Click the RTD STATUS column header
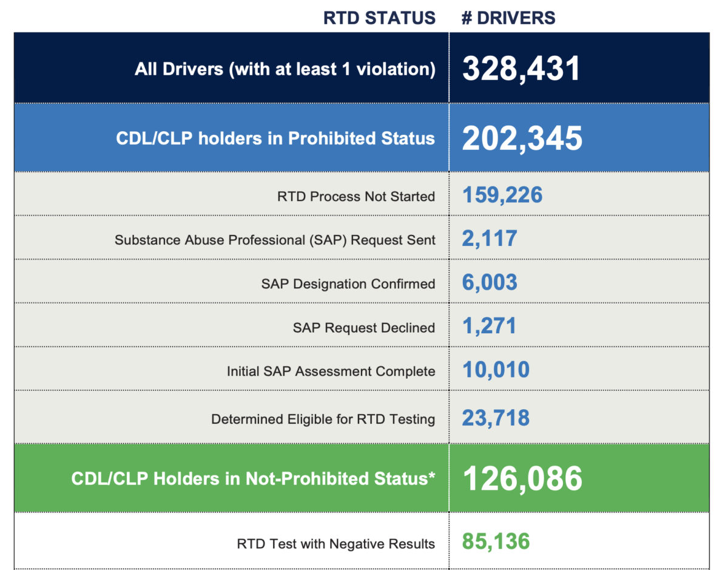The height and width of the screenshot is (570, 728). coord(379,18)
